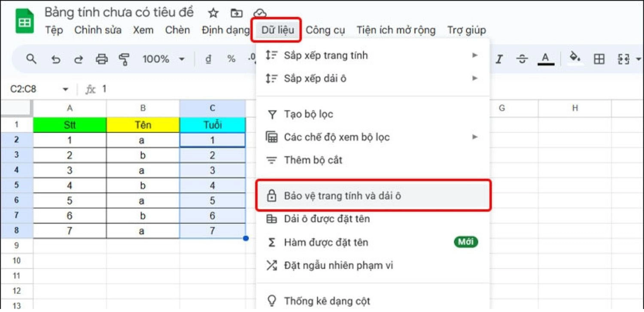Select row 9 header
The width and height of the screenshot is (644, 312).
16,246
